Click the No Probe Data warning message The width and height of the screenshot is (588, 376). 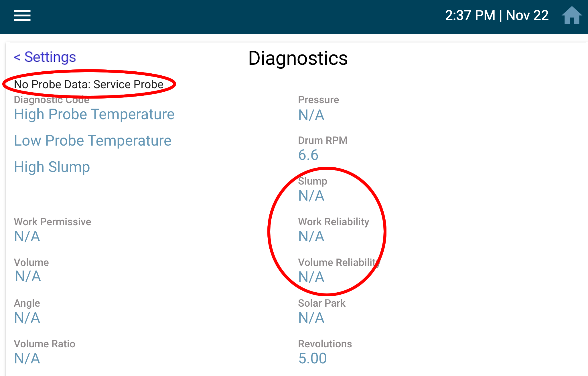pyautogui.click(x=89, y=84)
